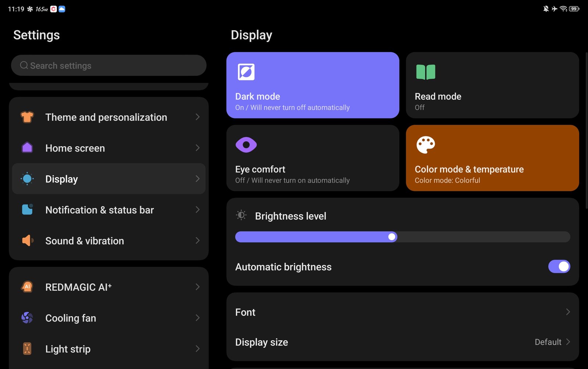Tap the Sound & vibration speaker icon
588x369 pixels.
27,241
